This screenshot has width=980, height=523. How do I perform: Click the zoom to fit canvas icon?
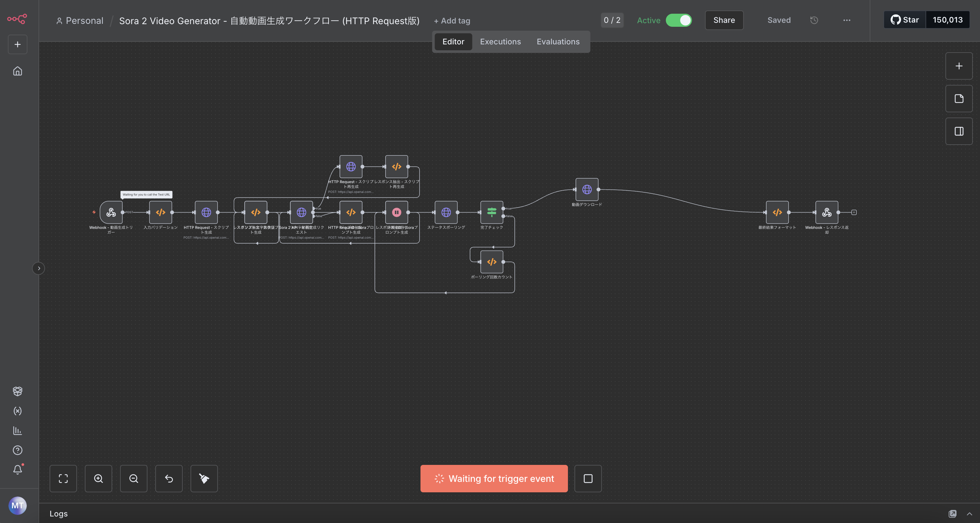[63, 479]
